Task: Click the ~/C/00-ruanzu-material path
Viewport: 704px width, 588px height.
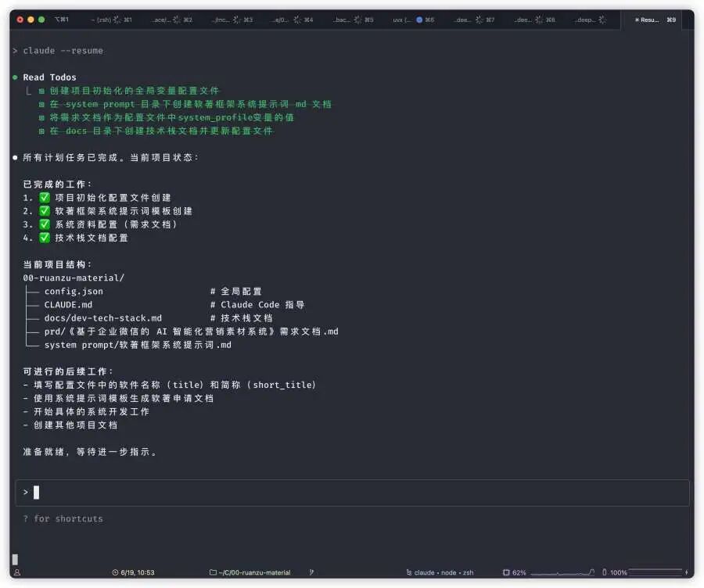Action: tap(254, 572)
